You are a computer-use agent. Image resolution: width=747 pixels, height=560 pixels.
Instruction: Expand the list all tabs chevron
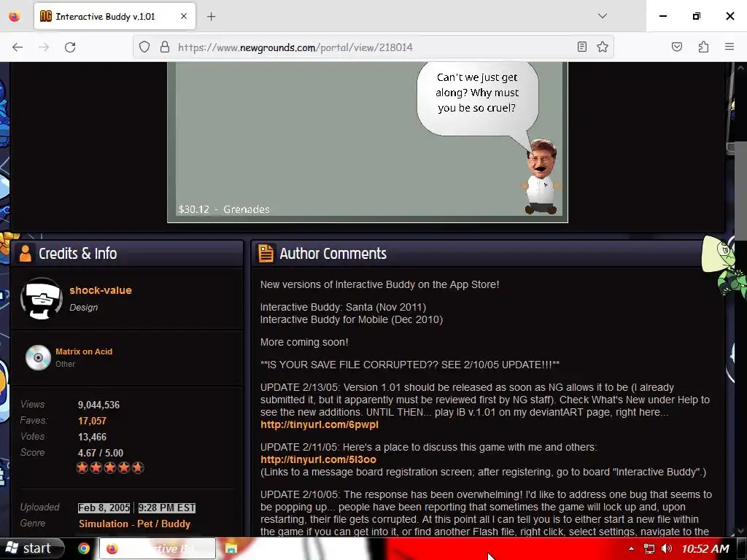point(602,16)
